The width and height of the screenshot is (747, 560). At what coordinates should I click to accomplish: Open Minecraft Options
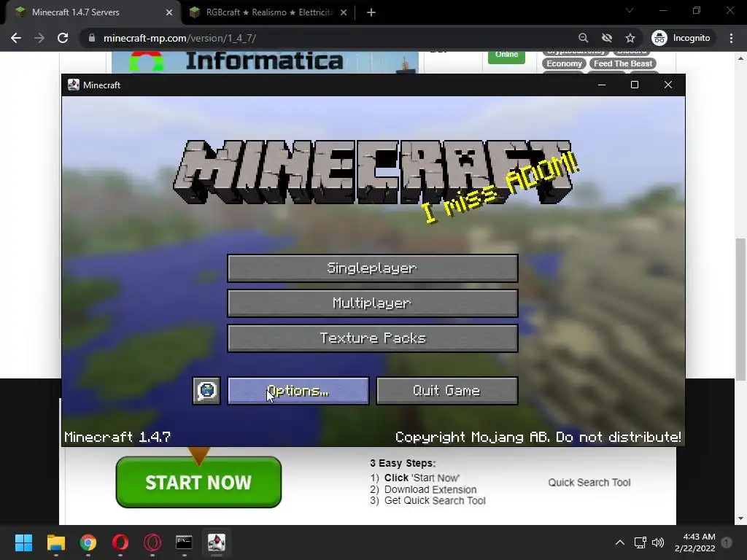pos(298,391)
